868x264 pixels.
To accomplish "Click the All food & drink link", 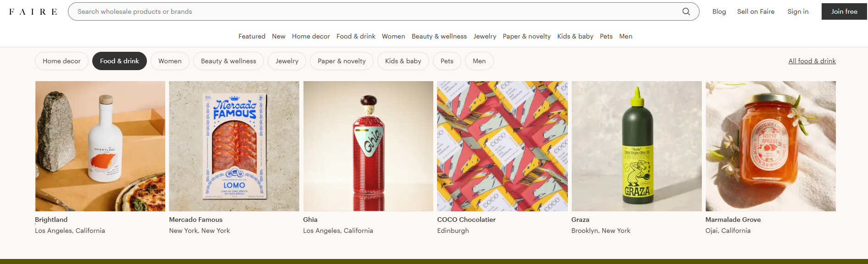I will (x=812, y=61).
